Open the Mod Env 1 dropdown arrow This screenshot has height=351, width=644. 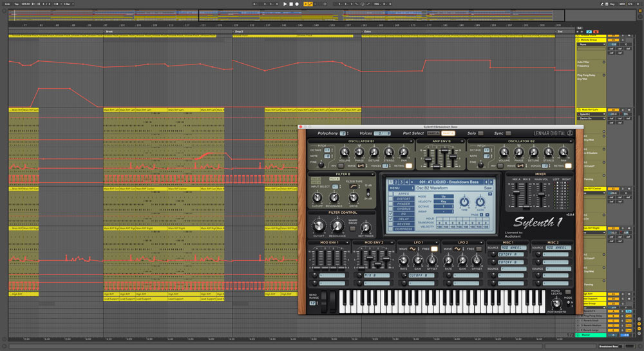pos(347,242)
